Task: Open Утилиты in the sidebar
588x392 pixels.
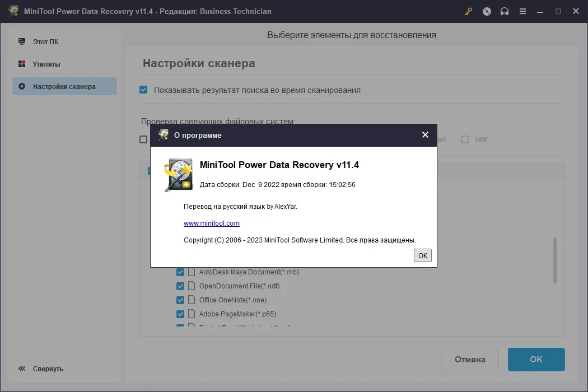Action: click(x=64, y=64)
